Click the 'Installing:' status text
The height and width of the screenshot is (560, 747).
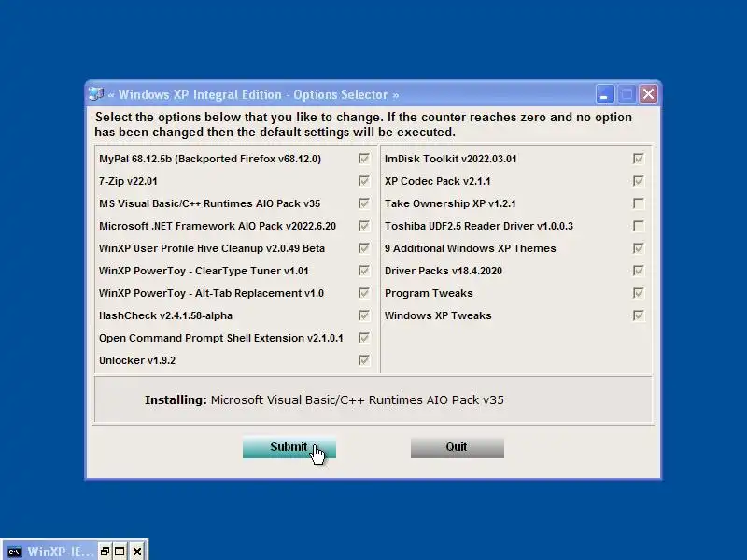[x=176, y=400]
